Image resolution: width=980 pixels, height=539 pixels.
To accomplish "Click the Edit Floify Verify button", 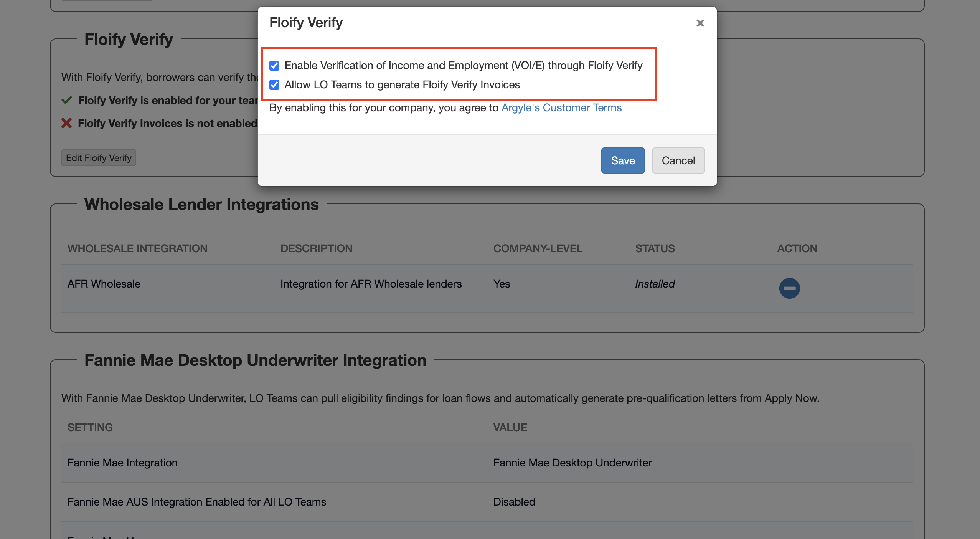I will point(99,158).
